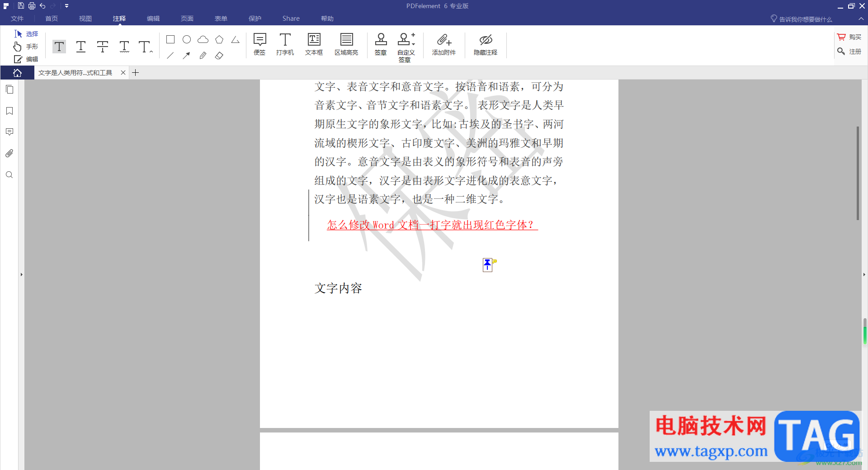Select the typewriter tool (打字机)

pyautogui.click(x=285, y=44)
